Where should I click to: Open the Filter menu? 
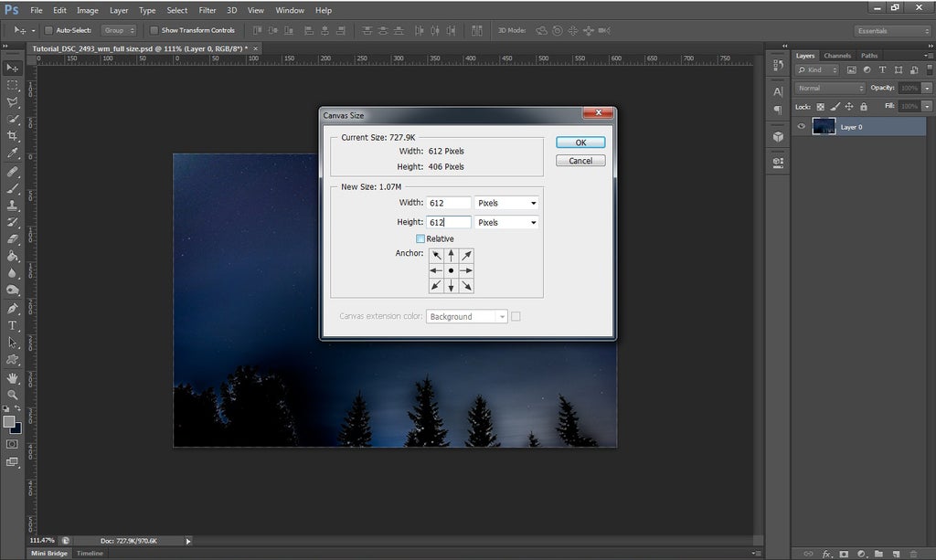point(207,10)
